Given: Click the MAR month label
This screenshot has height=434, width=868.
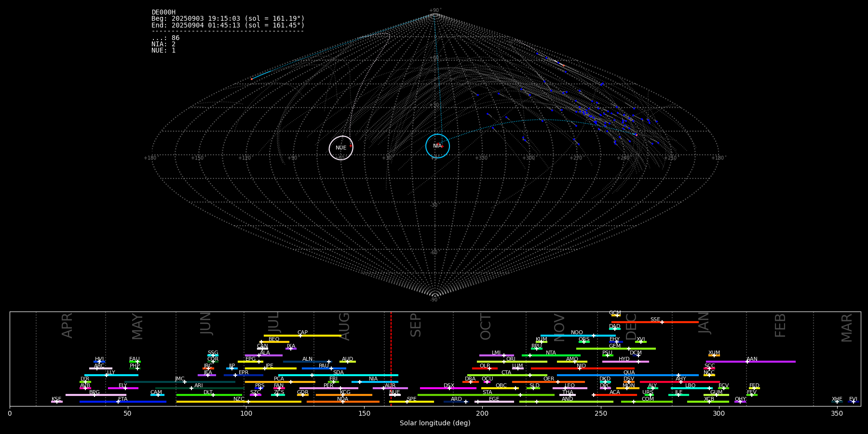Looking at the screenshot, I should click(x=847, y=327).
